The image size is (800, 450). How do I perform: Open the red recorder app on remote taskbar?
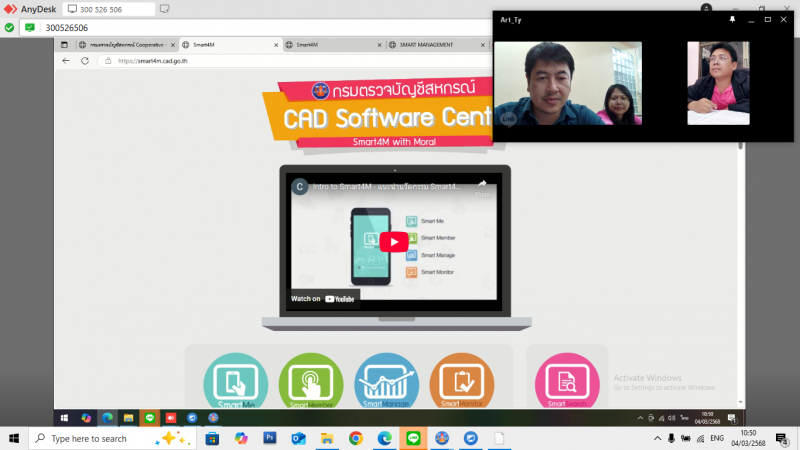170,418
